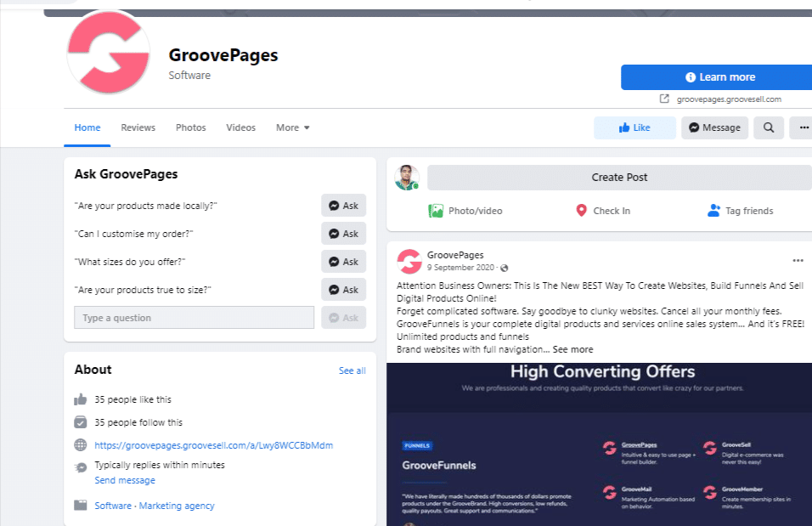The height and width of the screenshot is (526, 812).
Task: Click the Photo/video icon
Action: point(436,211)
